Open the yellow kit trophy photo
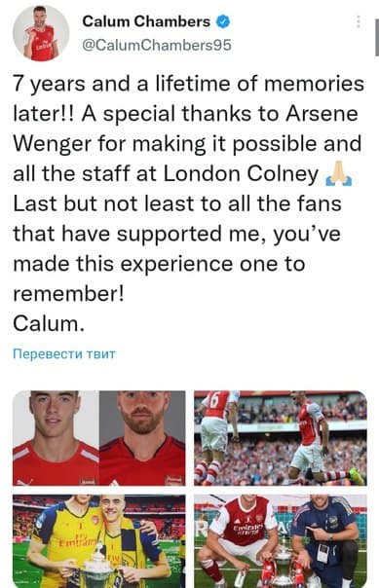The width and height of the screenshot is (379, 588). click(99, 541)
